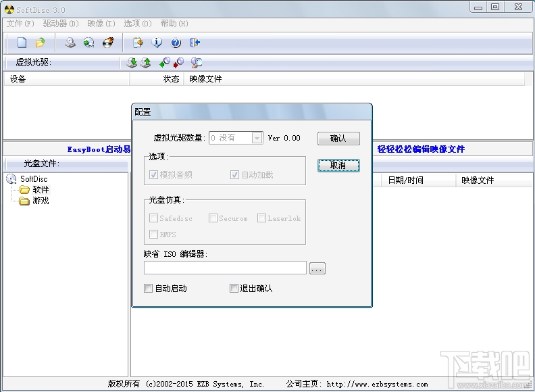Open the configuration notepad gear icon
This screenshot has width=535, height=392.
pos(138,43)
